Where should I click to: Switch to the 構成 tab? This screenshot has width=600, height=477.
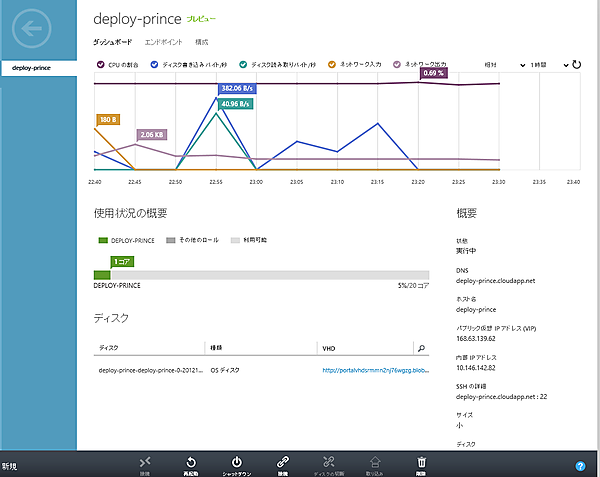(202, 42)
